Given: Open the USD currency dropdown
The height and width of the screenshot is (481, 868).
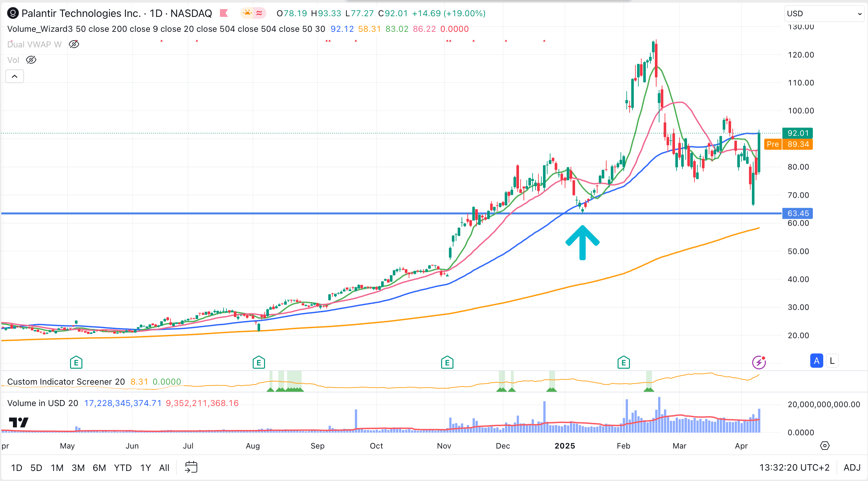Looking at the screenshot, I should tap(824, 14).
